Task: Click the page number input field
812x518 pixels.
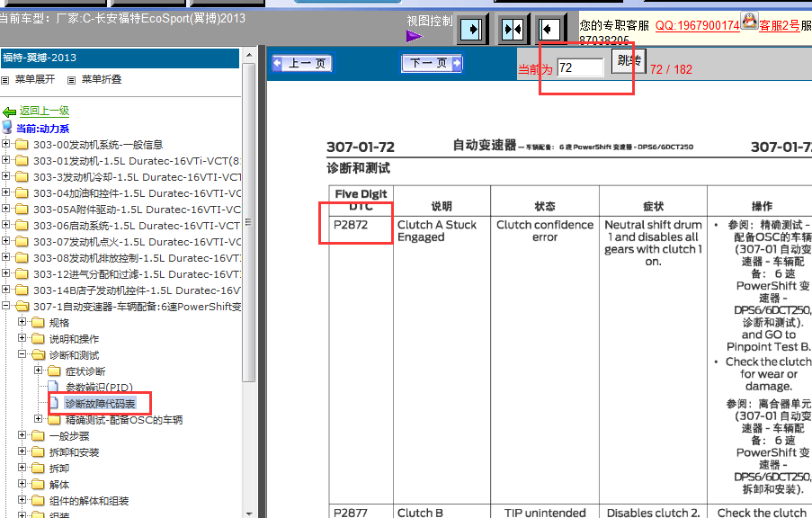Action: pyautogui.click(x=580, y=67)
